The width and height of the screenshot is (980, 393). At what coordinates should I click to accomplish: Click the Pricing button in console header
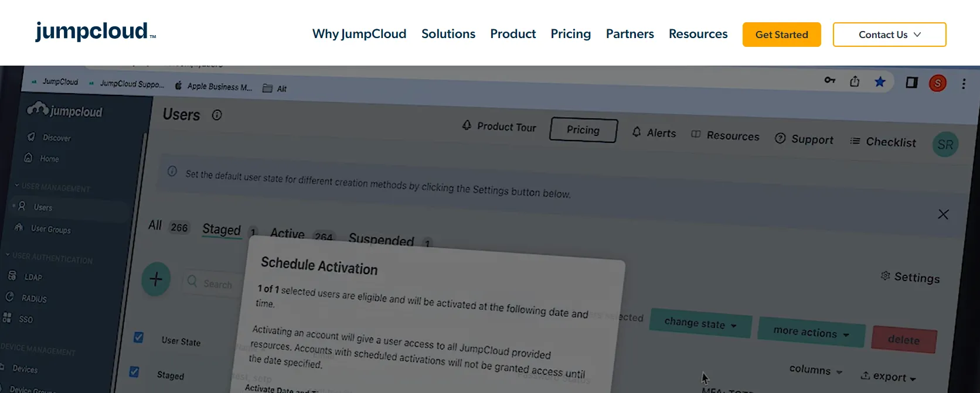click(583, 130)
